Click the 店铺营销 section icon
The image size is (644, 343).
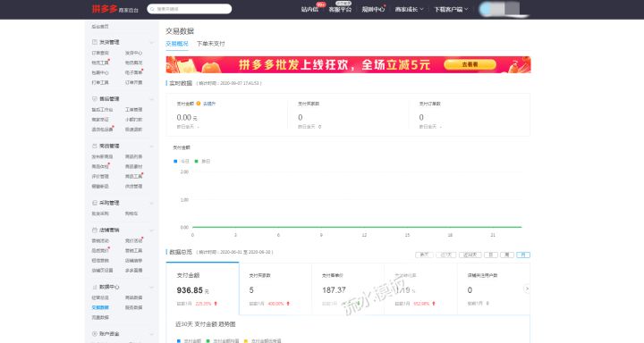[95, 230]
